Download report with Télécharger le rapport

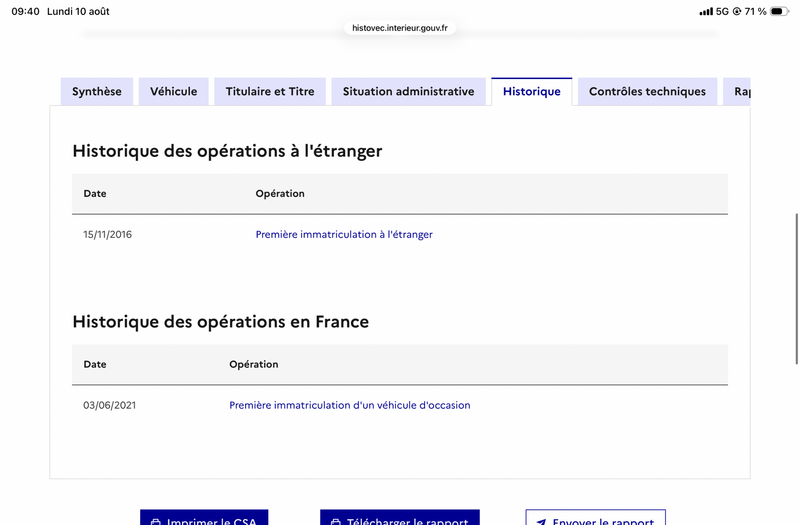pyautogui.click(x=400, y=517)
